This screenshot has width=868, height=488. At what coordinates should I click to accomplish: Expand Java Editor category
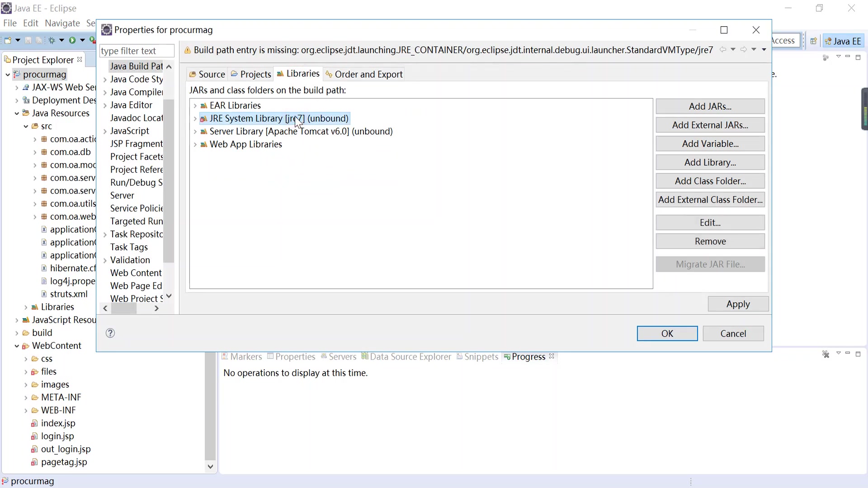(105, 105)
